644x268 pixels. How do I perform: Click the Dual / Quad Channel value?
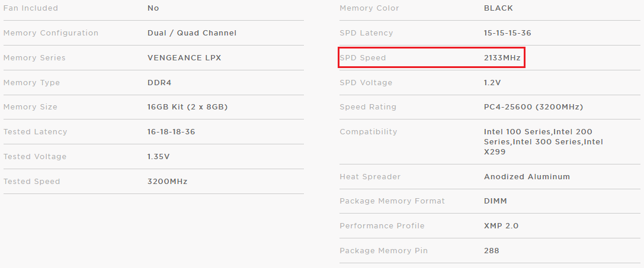tap(192, 33)
